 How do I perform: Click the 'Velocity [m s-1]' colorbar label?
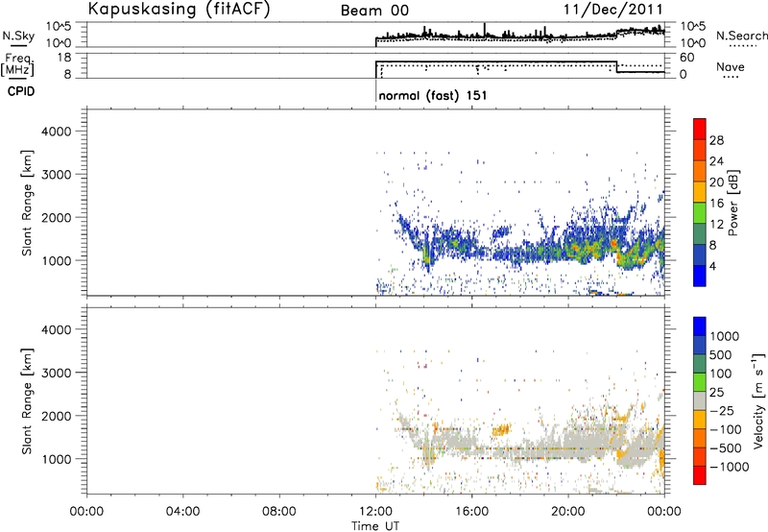(x=758, y=400)
